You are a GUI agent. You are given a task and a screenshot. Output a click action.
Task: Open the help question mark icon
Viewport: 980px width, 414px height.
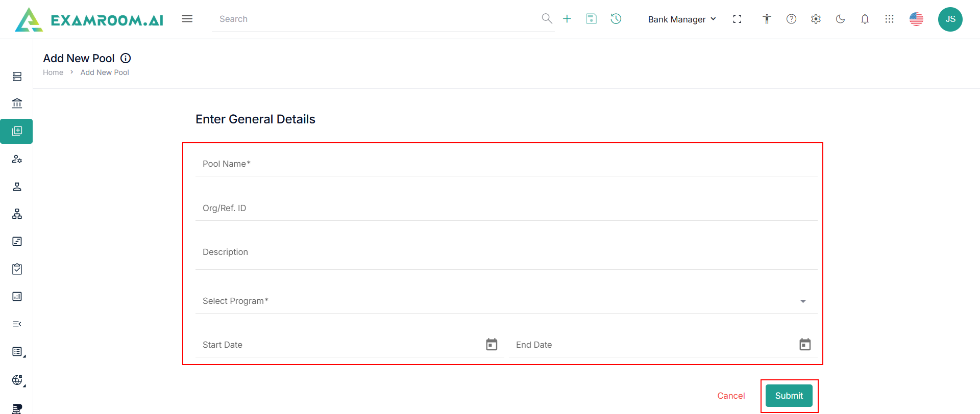pos(791,19)
